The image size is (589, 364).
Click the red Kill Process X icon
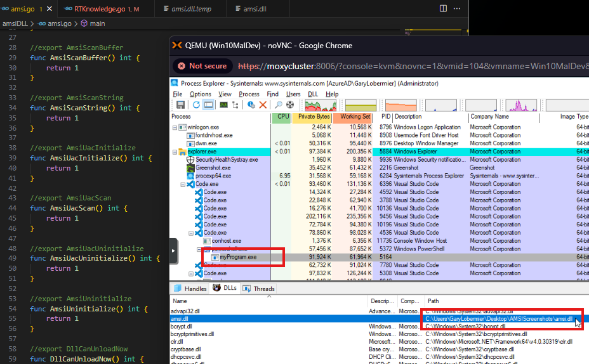click(263, 105)
